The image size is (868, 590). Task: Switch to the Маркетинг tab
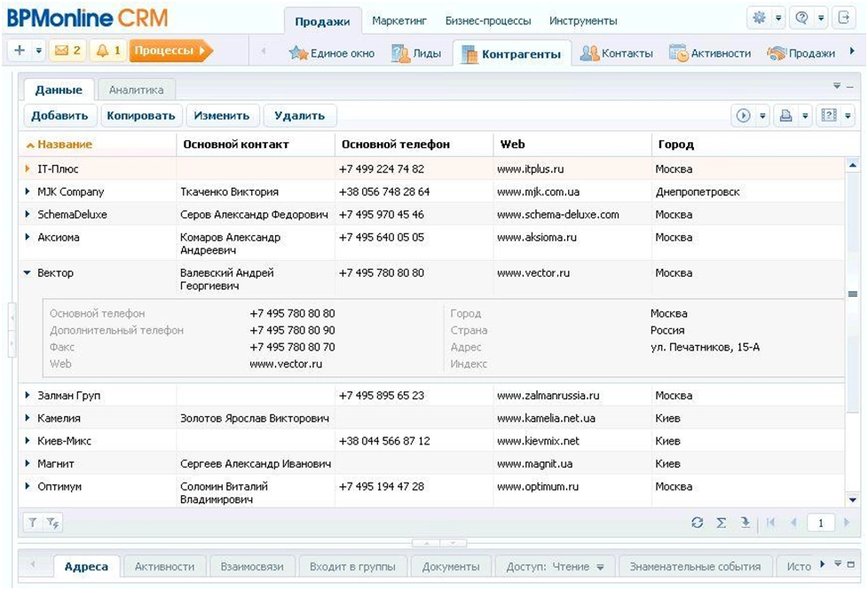coord(398,19)
